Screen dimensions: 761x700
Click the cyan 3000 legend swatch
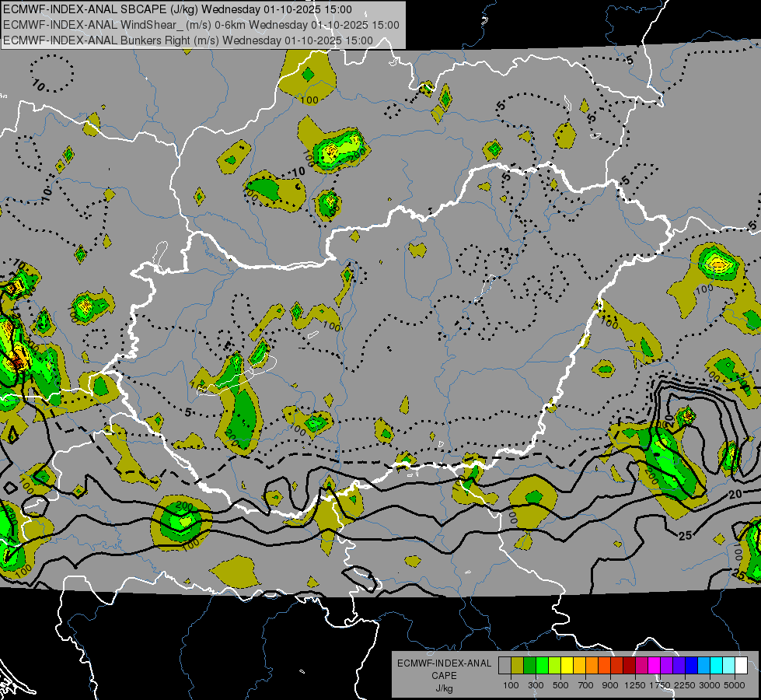click(716, 665)
